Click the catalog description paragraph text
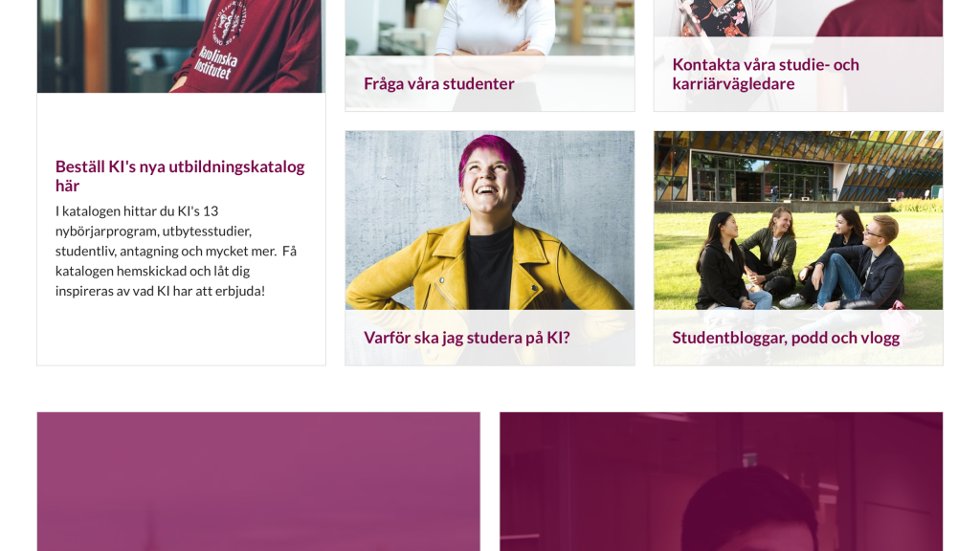 pyautogui.click(x=176, y=252)
